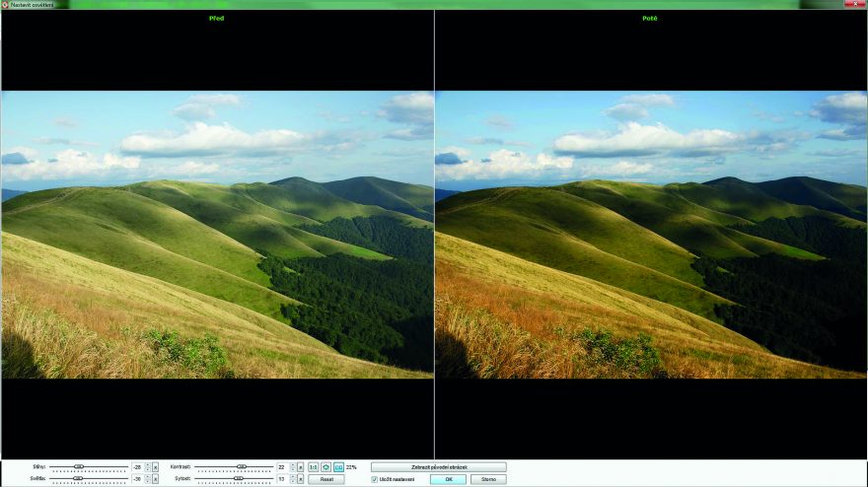The height and width of the screenshot is (487, 868).
Task: Click the 1:1 actual size zoom icon
Action: coord(314,466)
